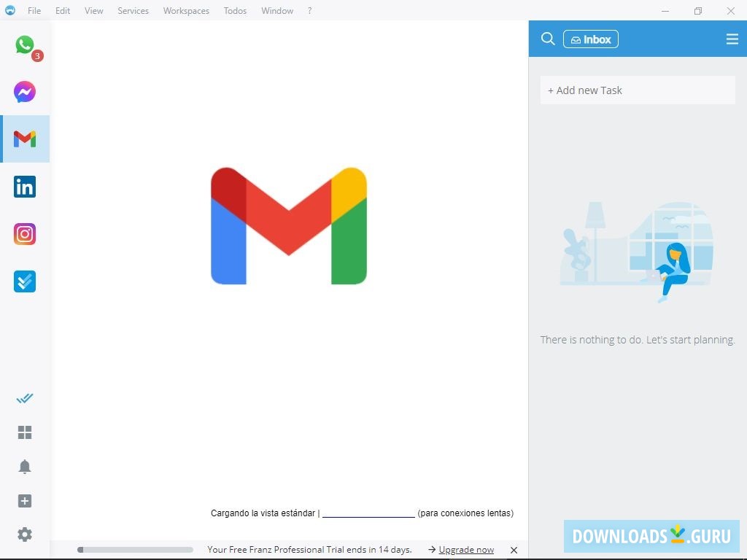Add a new service with the plus icon
This screenshot has height=560, width=747.
[25, 500]
